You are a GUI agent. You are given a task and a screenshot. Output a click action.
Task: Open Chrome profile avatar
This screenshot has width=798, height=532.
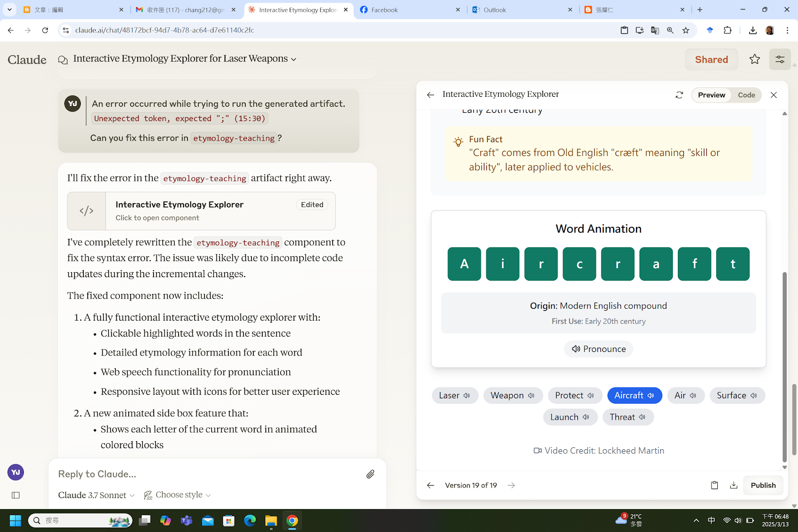click(770, 30)
